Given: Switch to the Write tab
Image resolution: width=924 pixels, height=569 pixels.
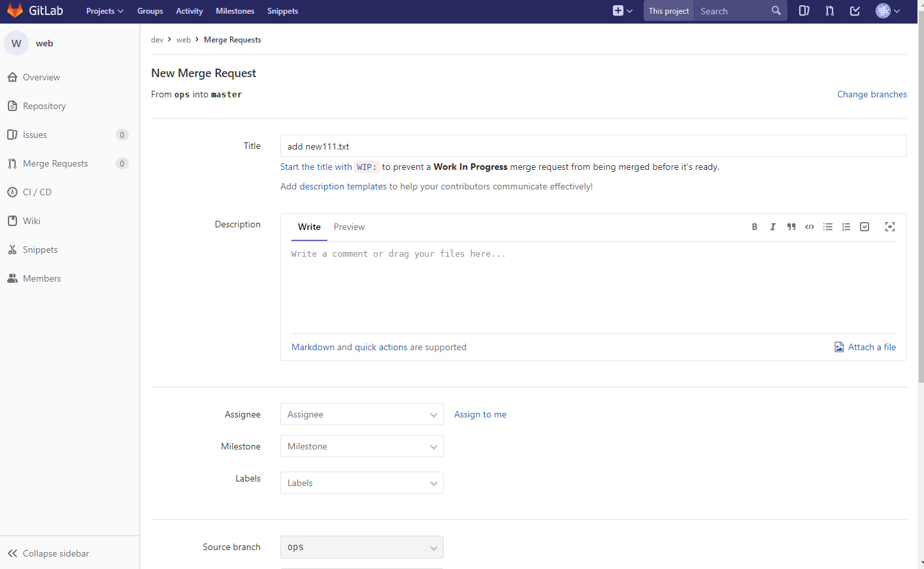Looking at the screenshot, I should [x=309, y=227].
